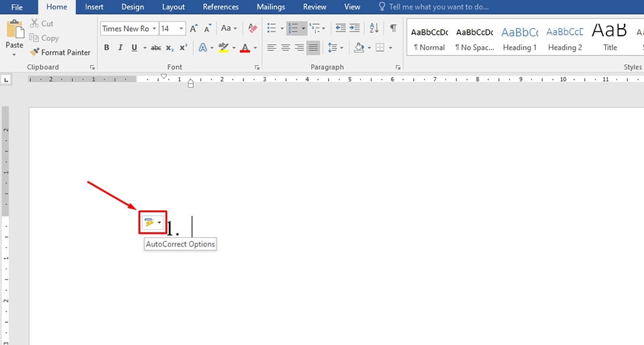Decrease paragraph indent
Viewport: 644px width, 345px height.
click(341, 28)
